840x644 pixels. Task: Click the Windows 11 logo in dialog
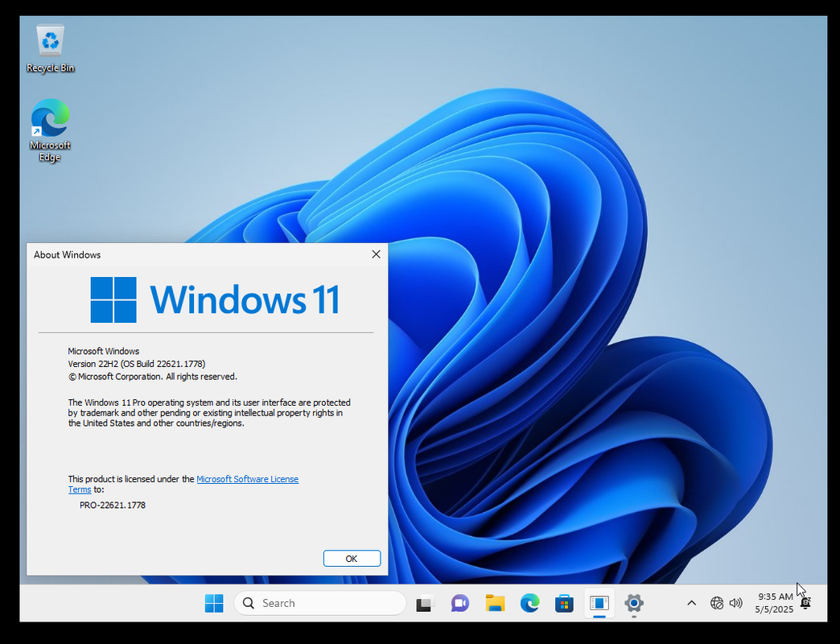pyautogui.click(x=215, y=299)
